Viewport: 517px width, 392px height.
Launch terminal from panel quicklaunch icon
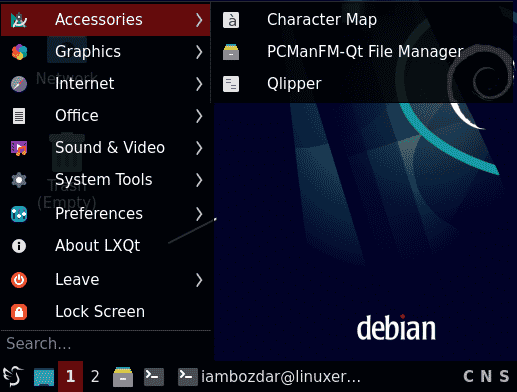154,377
